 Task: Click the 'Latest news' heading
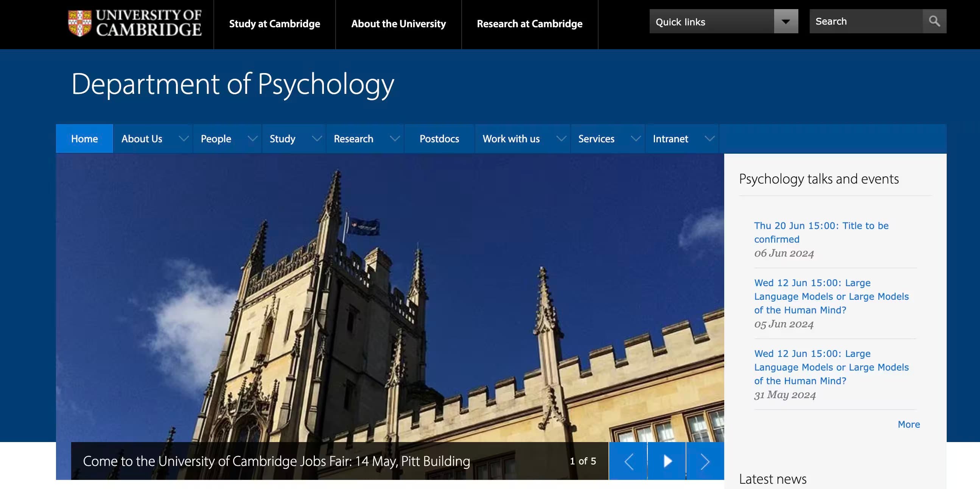click(773, 479)
